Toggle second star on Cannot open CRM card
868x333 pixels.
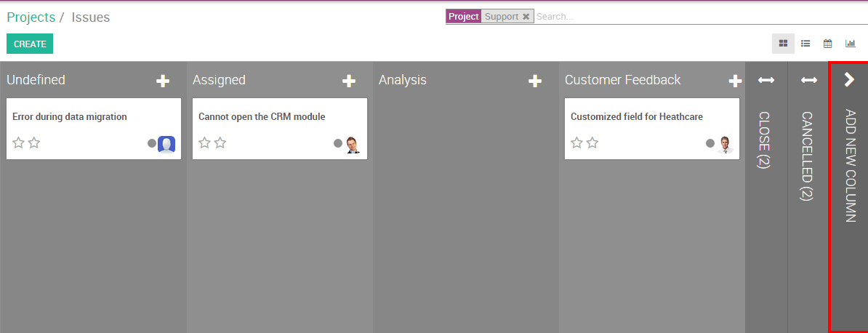click(x=220, y=143)
